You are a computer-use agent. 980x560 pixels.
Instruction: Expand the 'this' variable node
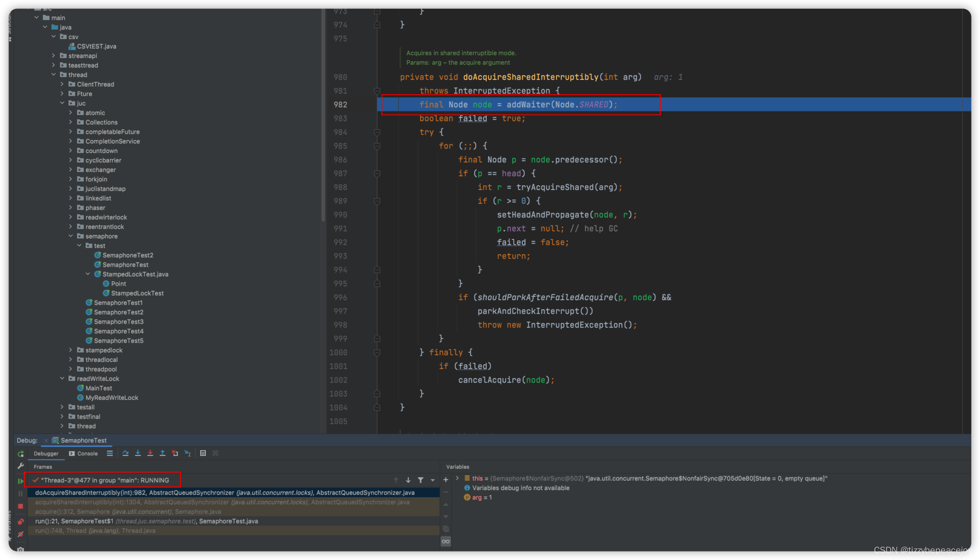click(457, 478)
